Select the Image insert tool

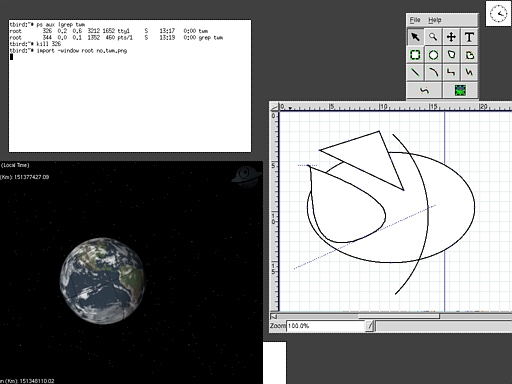click(x=460, y=90)
